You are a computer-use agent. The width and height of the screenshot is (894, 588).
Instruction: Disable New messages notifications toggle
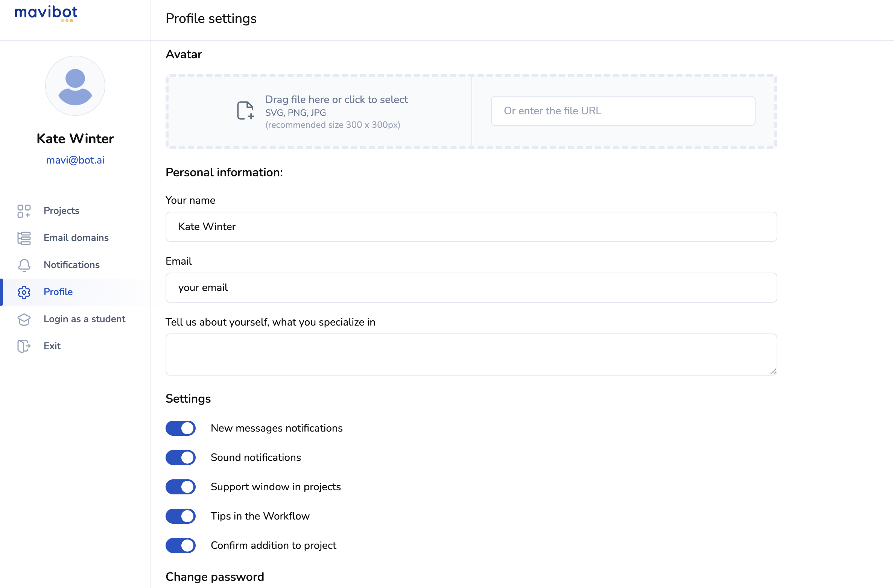181,428
